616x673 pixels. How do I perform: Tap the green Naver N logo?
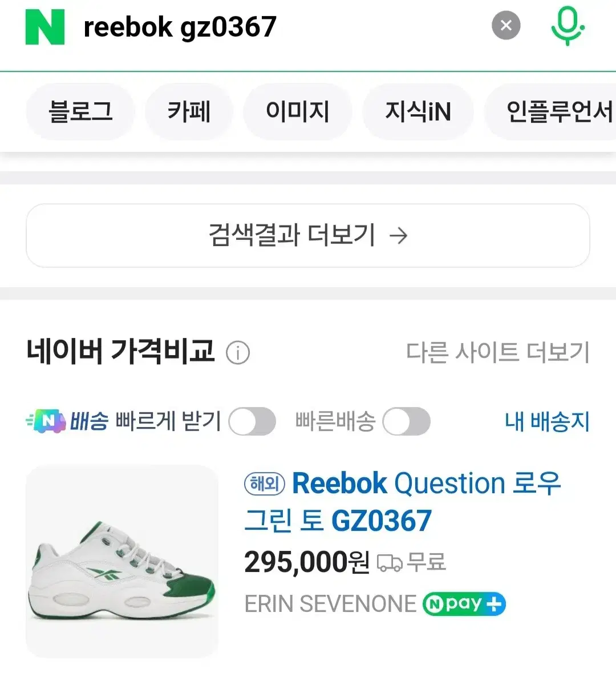45,27
